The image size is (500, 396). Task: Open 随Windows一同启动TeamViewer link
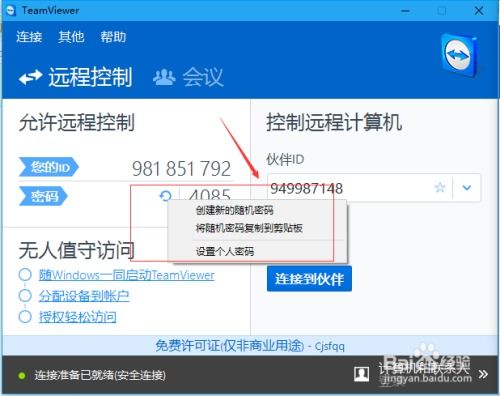click(126, 275)
